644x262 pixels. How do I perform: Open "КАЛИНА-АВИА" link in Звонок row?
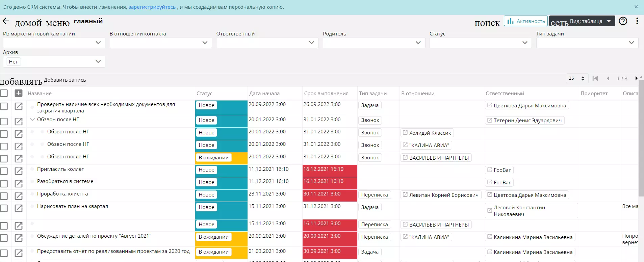tap(426, 146)
